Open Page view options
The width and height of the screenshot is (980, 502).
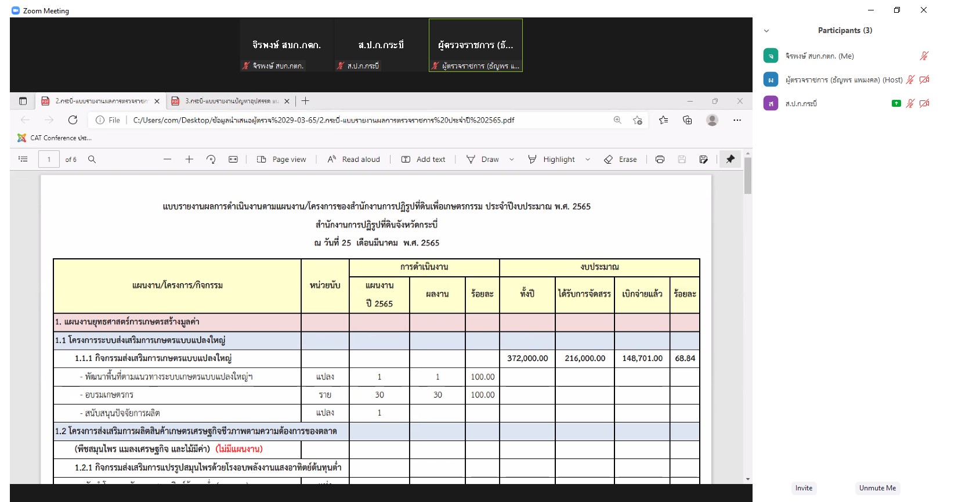[x=281, y=159]
